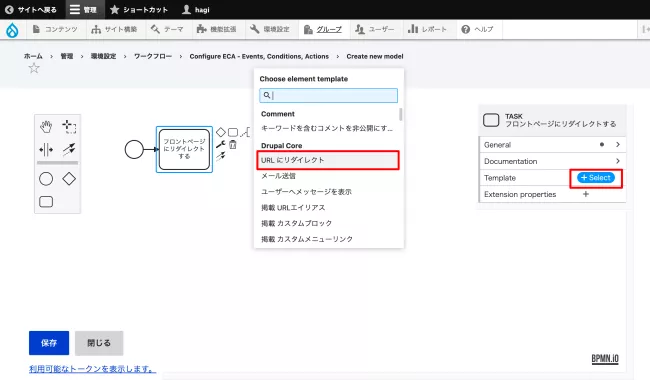This screenshot has height=380, width=650.
Task: Delete element using trash icon
Action: [233, 144]
